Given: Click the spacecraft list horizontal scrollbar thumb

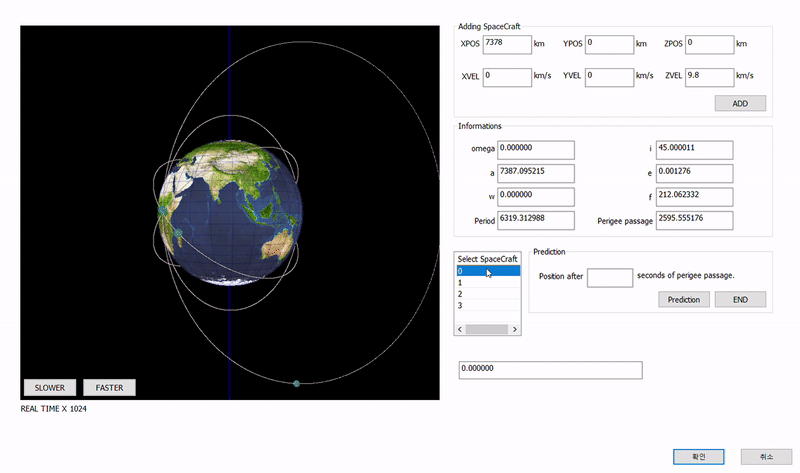Looking at the screenshot, I should [487, 329].
